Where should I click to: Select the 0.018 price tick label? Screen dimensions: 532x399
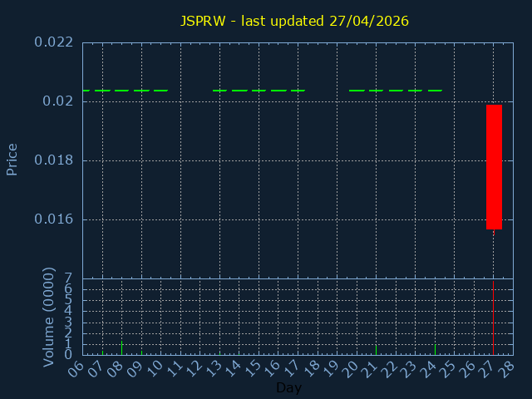point(54,160)
